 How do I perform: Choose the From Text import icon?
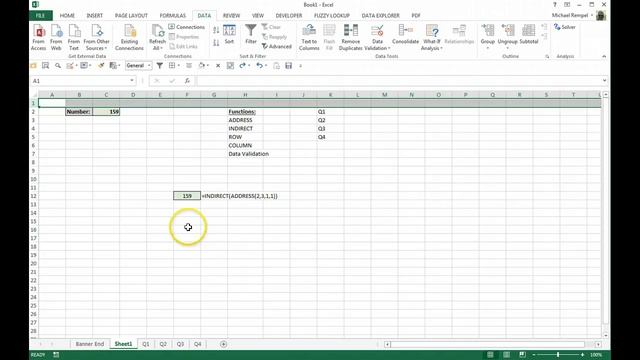[x=74, y=37]
